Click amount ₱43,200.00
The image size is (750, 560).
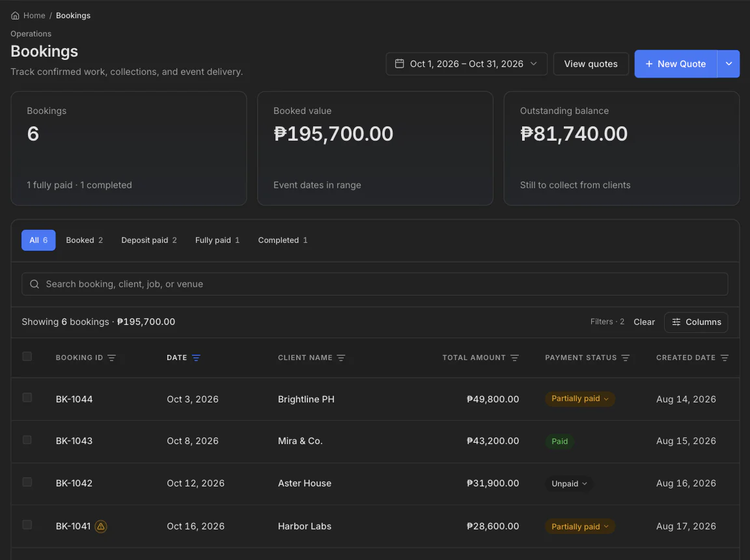[x=493, y=441]
